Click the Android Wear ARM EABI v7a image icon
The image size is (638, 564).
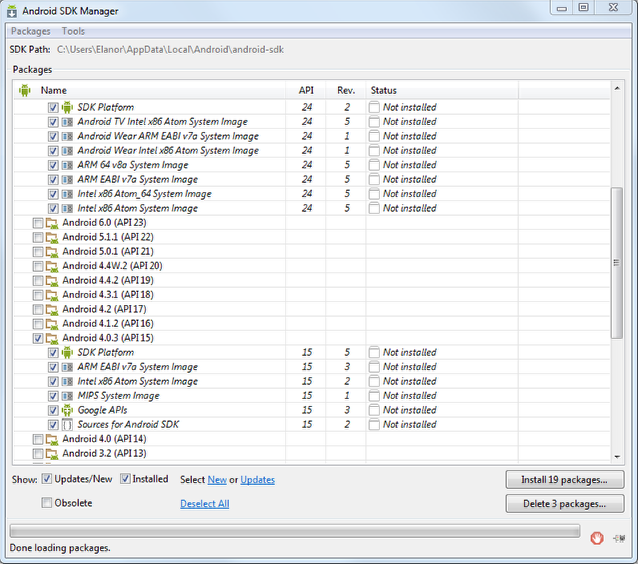tap(67, 136)
